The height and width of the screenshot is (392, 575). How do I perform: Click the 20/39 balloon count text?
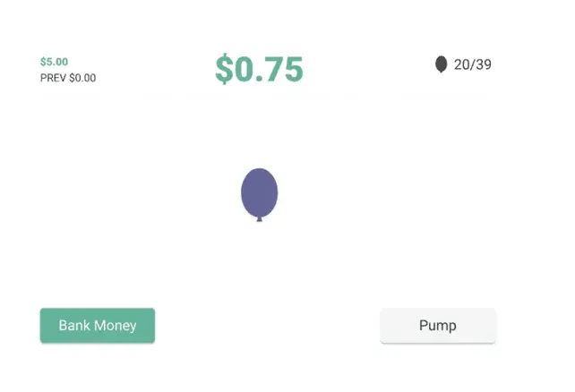[x=472, y=64]
